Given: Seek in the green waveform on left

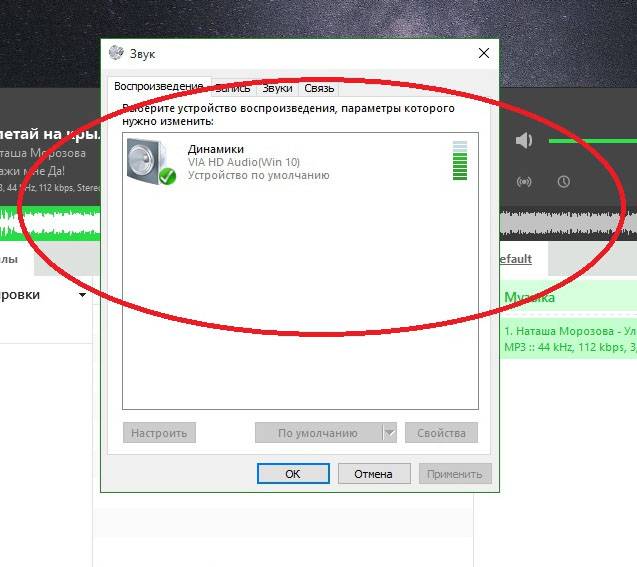Looking at the screenshot, I should [x=50, y=223].
